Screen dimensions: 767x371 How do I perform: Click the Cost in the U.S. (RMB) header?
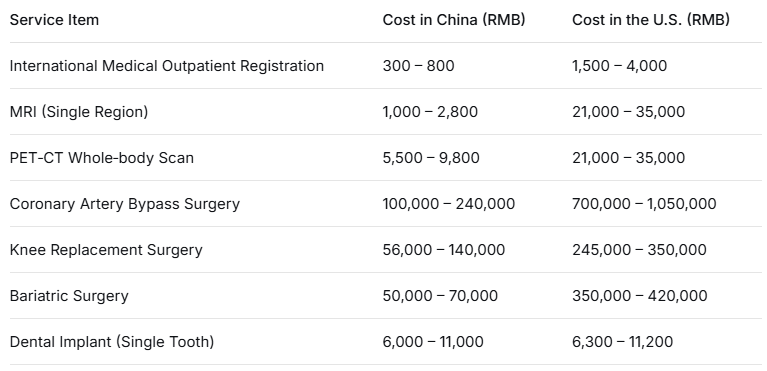click(651, 20)
